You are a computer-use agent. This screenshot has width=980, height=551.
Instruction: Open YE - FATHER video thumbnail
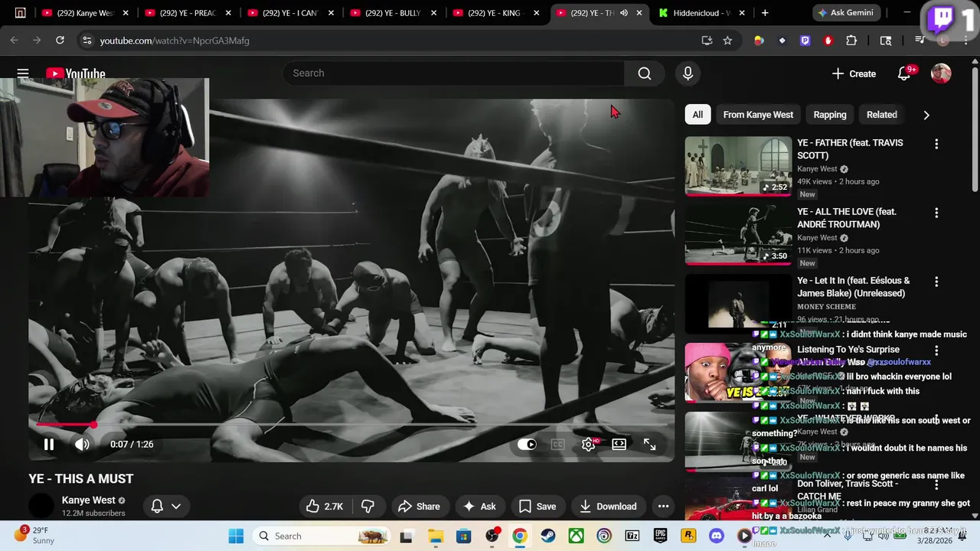coord(738,166)
